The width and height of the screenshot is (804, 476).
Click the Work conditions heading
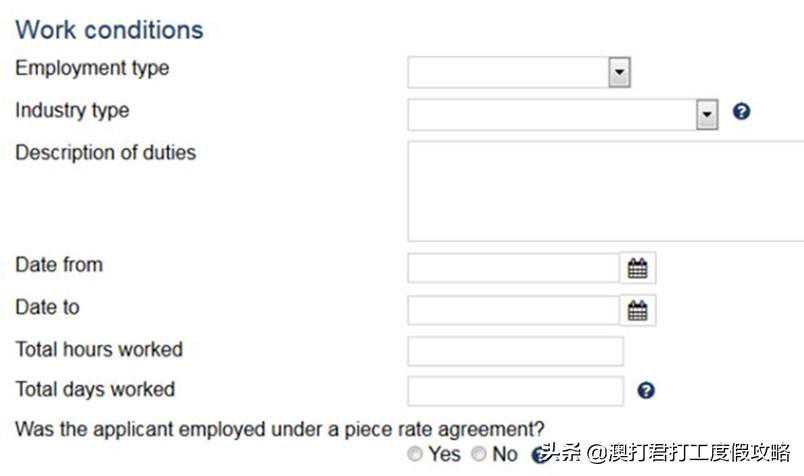(x=109, y=29)
